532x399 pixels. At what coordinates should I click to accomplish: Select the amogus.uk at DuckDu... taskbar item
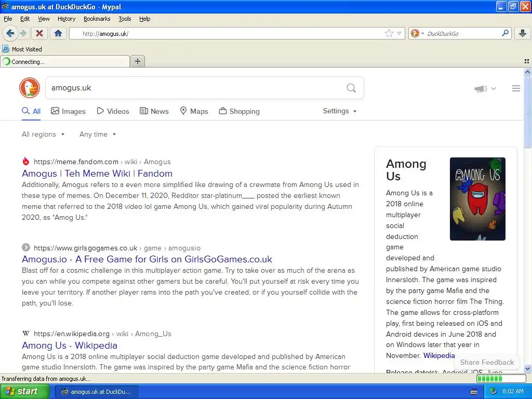coord(96,392)
